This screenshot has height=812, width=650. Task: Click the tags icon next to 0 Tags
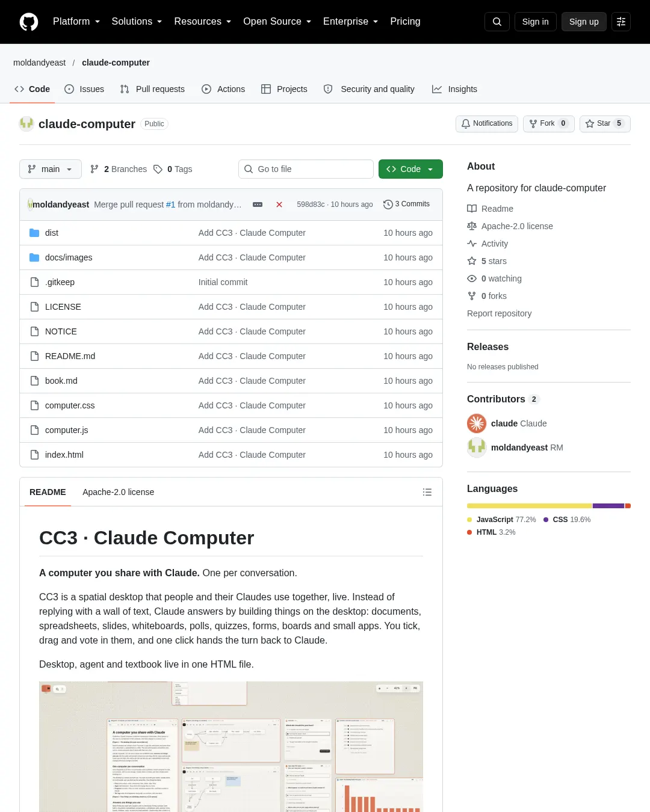[x=158, y=169]
